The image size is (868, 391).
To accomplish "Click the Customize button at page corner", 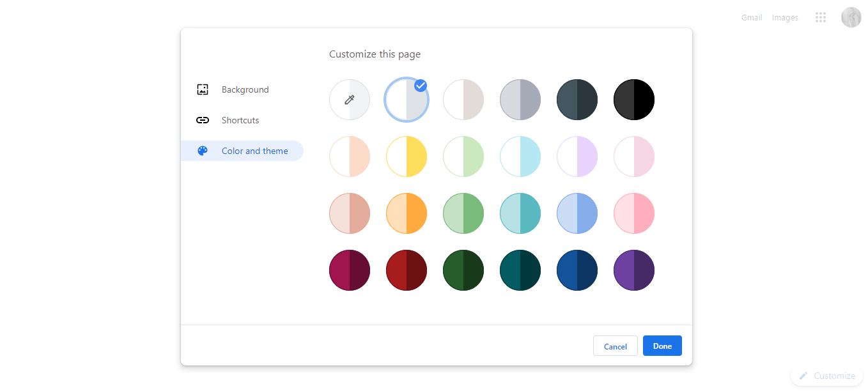I will pyautogui.click(x=826, y=376).
